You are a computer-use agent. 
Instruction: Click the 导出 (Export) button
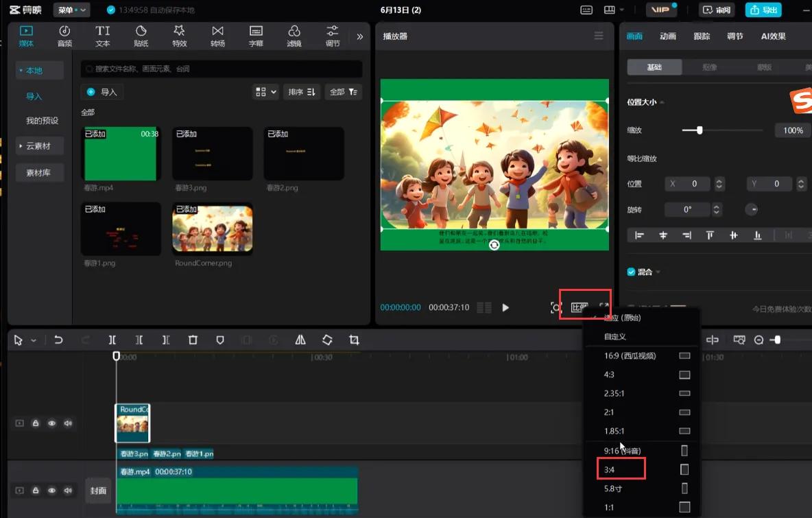tap(763, 10)
